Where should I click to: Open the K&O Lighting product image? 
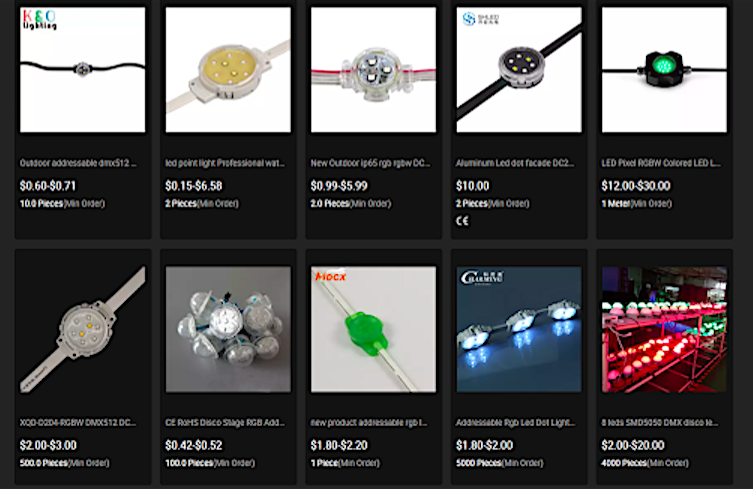(x=83, y=70)
